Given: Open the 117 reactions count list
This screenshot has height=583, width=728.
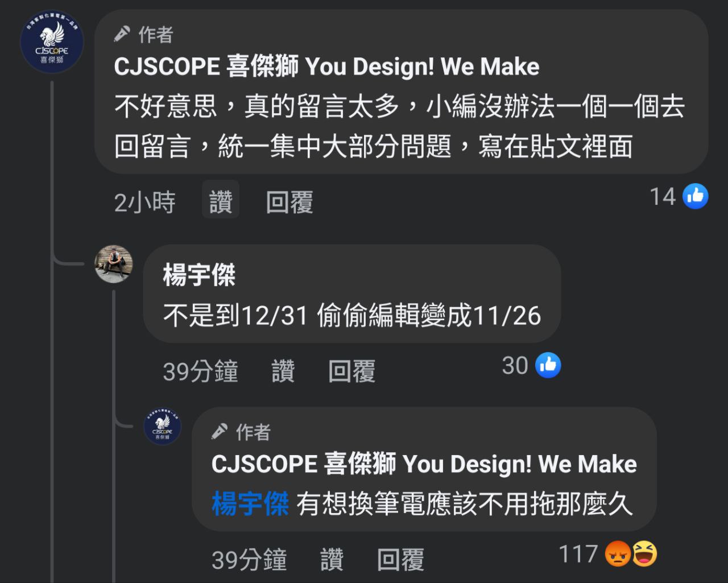Looking at the screenshot, I should (x=578, y=553).
